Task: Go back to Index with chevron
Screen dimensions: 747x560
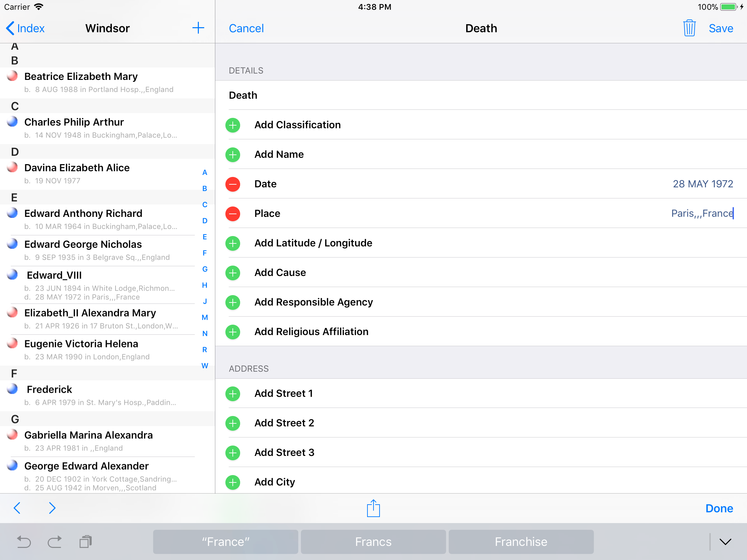Action: tap(25, 28)
